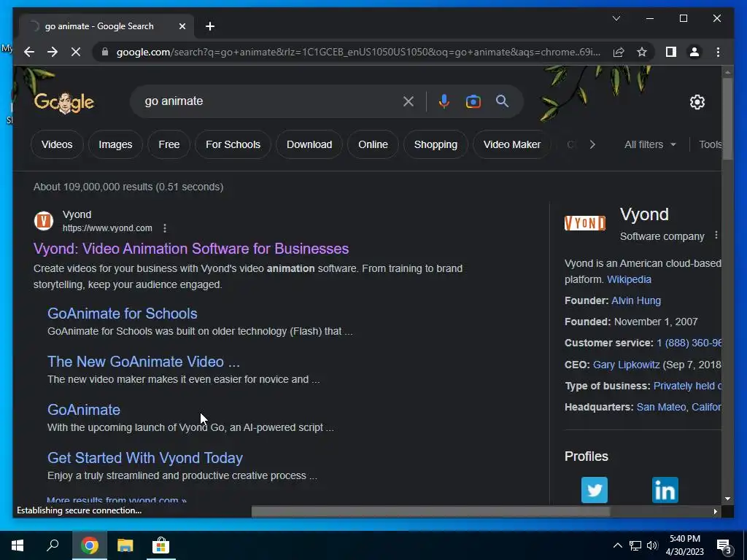Select the Free filter chip
Viewport: 747px width, 560px height.
169,144
